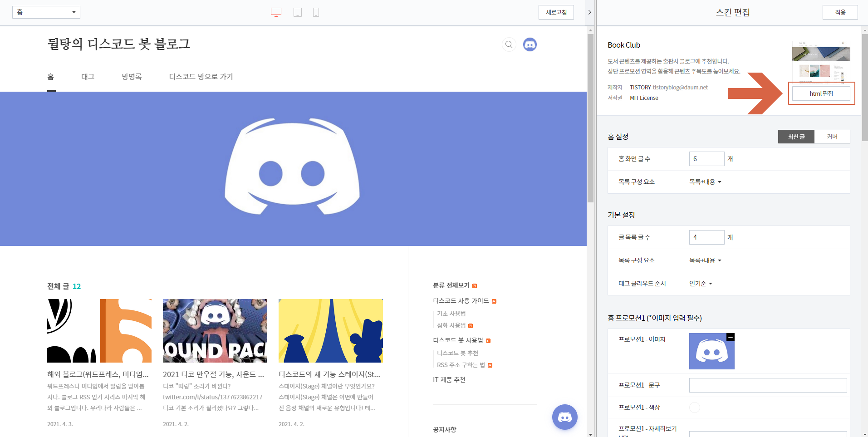Collapse the skin edit panel with chevron
Screen dimensions: 868x437
(x=589, y=12)
